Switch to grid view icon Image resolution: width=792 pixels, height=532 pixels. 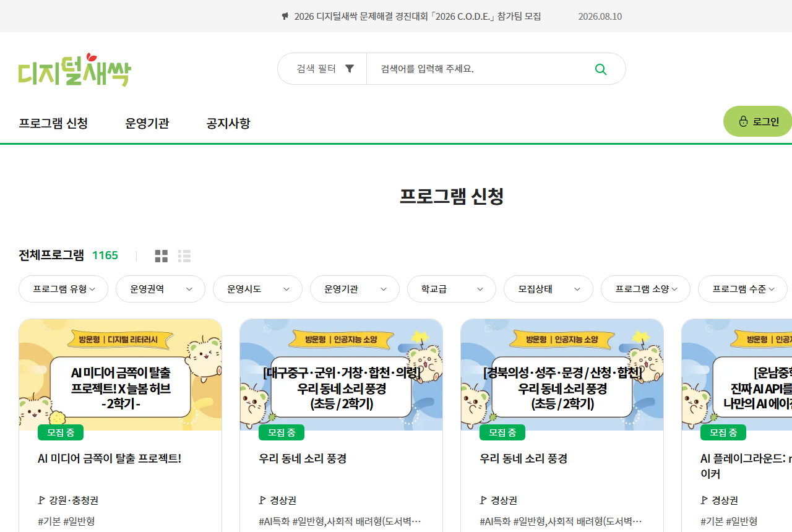pos(161,256)
